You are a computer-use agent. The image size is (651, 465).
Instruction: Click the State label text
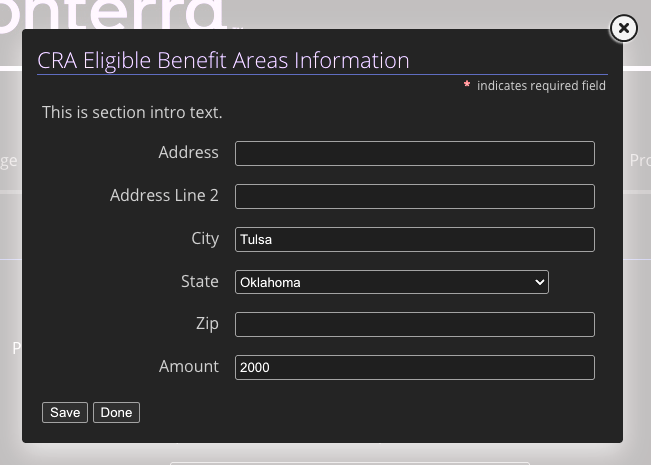[200, 281]
